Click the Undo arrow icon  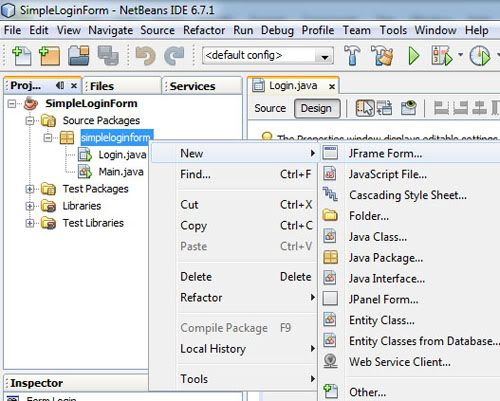point(145,56)
